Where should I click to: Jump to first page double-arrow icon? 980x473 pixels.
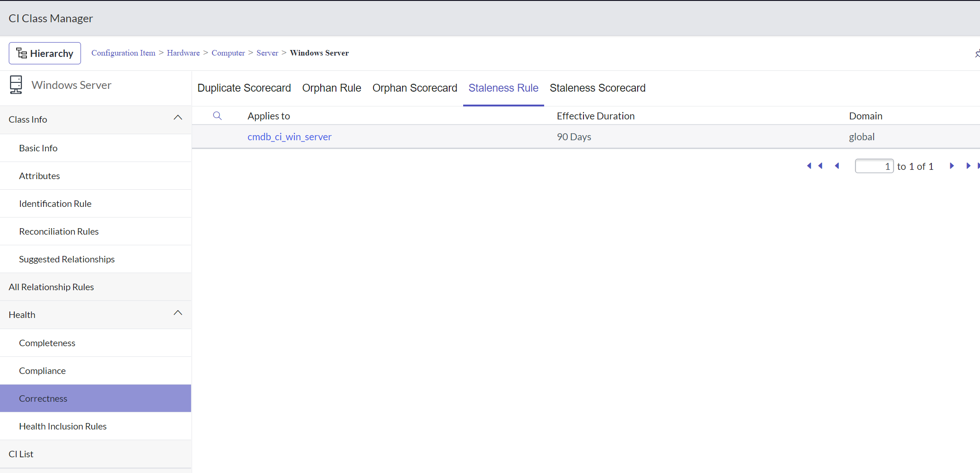[814, 166]
